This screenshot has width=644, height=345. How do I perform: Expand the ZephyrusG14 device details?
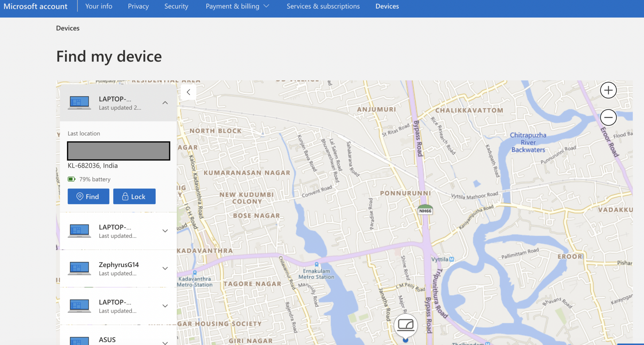[165, 268]
